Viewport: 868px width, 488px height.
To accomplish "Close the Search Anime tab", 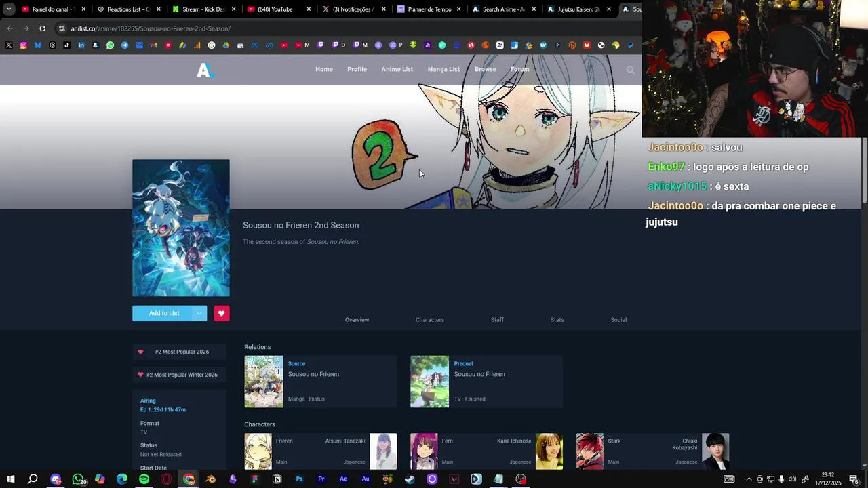I will click(534, 9).
